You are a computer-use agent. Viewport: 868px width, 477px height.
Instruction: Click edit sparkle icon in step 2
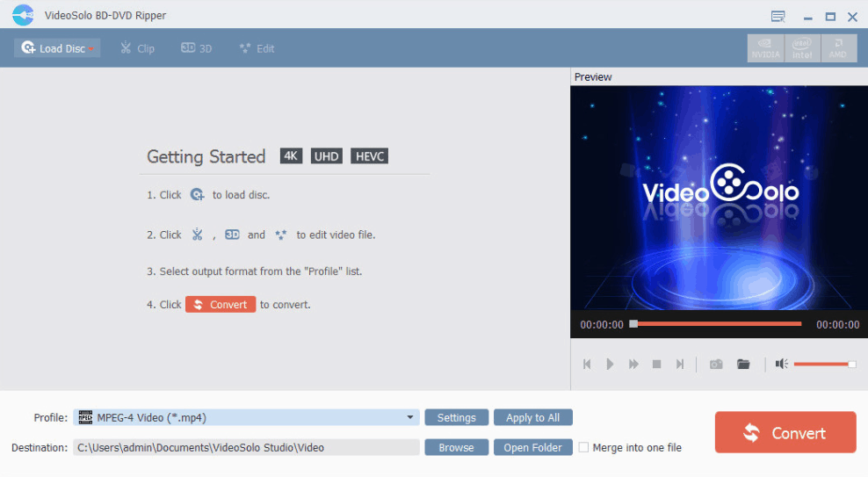280,235
